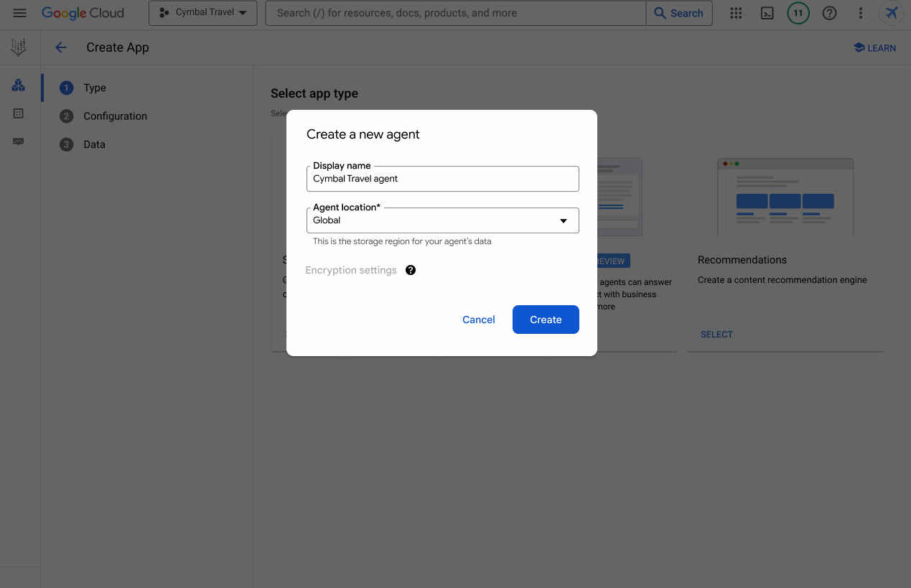Open the main navigation hamburger menu
The width and height of the screenshot is (911, 588).
point(20,13)
